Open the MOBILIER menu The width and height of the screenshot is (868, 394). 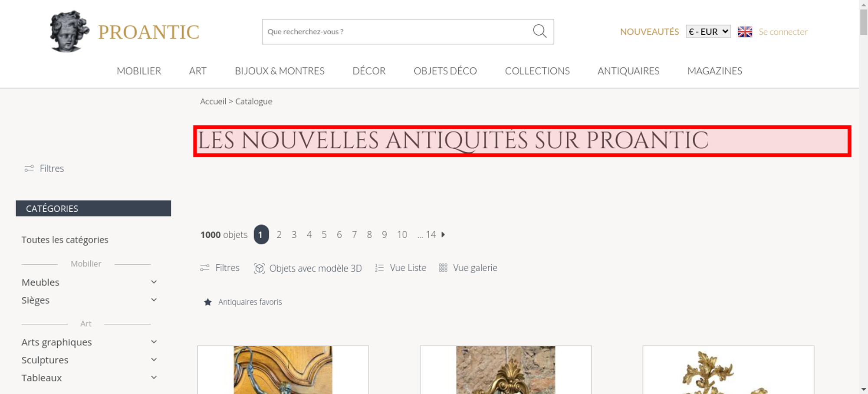point(139,71)
